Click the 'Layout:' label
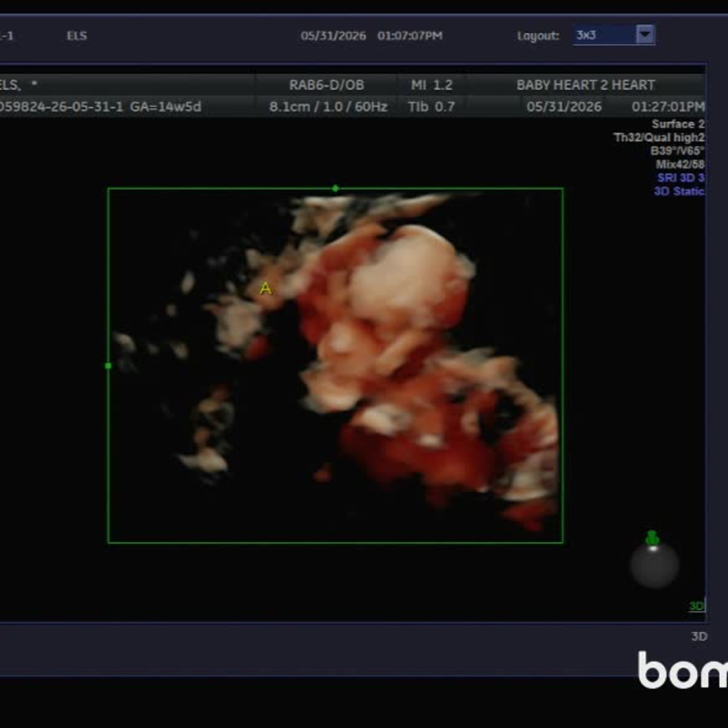 coord(538,36)
